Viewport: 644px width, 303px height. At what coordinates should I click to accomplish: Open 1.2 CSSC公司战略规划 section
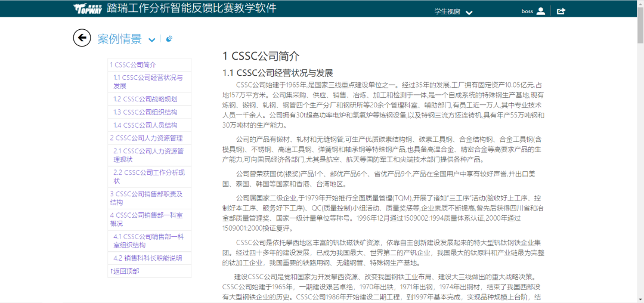click(x=145, y=98)
